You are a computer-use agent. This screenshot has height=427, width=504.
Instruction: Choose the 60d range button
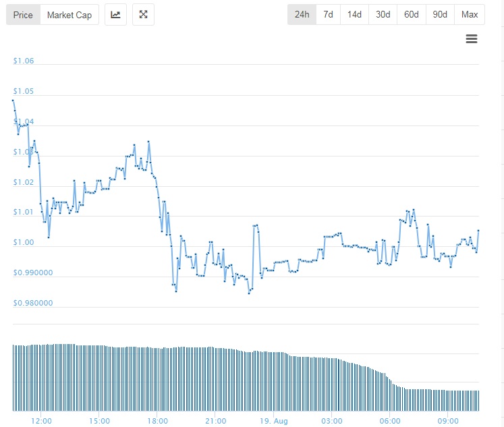pyautogui.click(x=412, y=14)
